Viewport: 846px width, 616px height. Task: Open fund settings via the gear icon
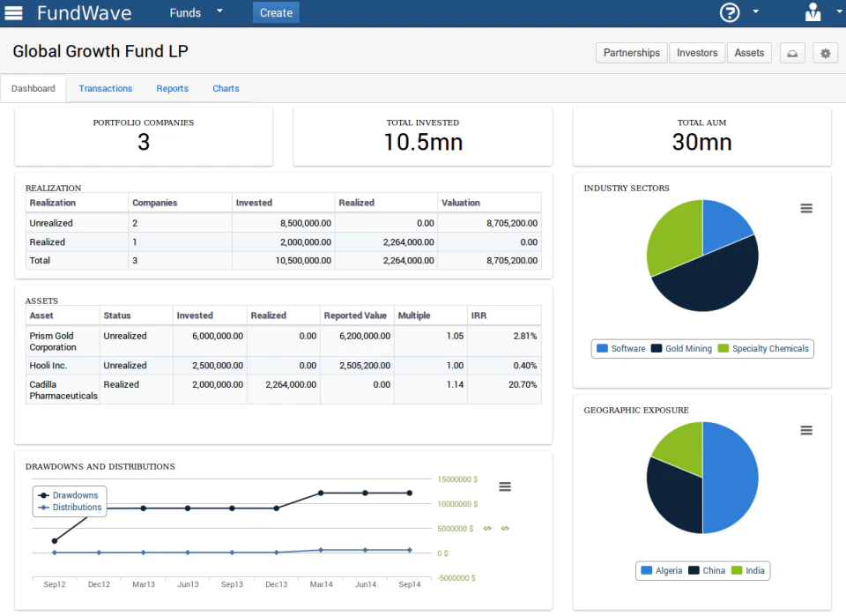[825, 53]
